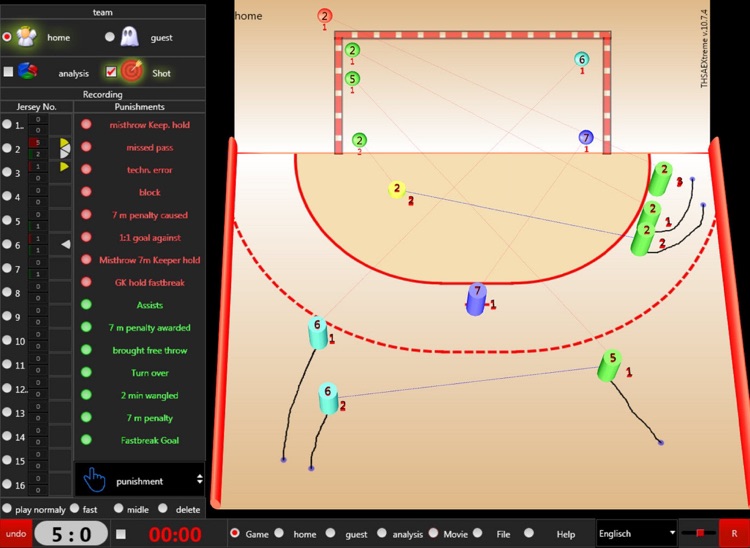Click the blue player 7 cylinder on court
Screen dimensions: 750x548
tap(476, 300)
